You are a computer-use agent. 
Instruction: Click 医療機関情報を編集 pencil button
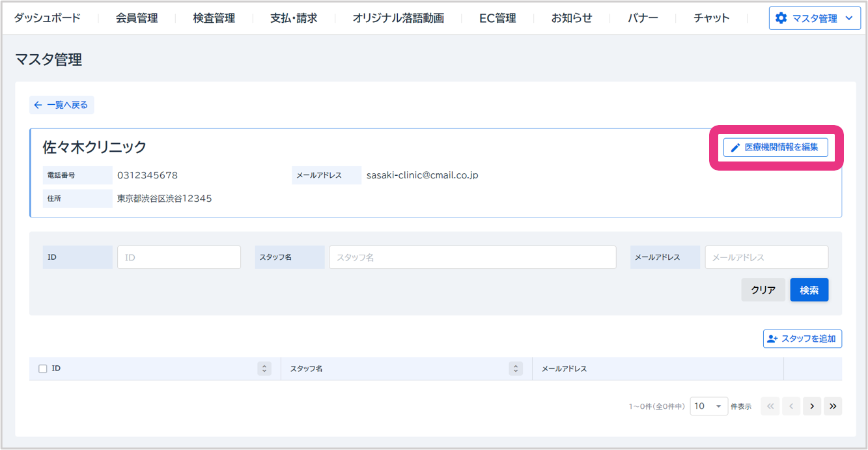tap(775, 148)
